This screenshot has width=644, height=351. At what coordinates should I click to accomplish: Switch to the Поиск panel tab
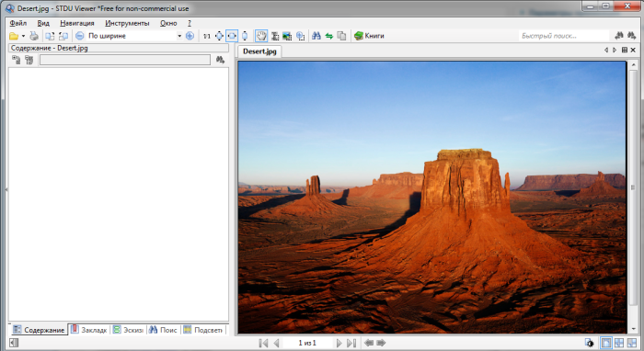pos(163,330)
